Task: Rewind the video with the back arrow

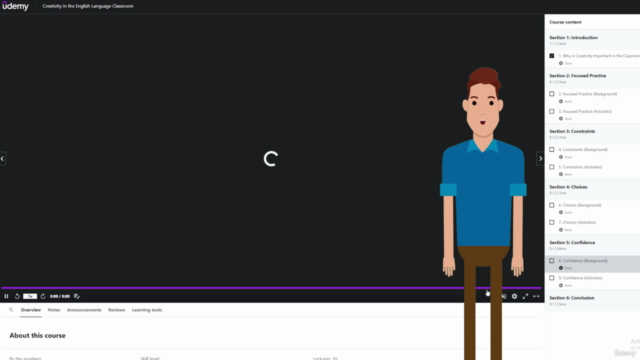Action: tap(17, 296)
